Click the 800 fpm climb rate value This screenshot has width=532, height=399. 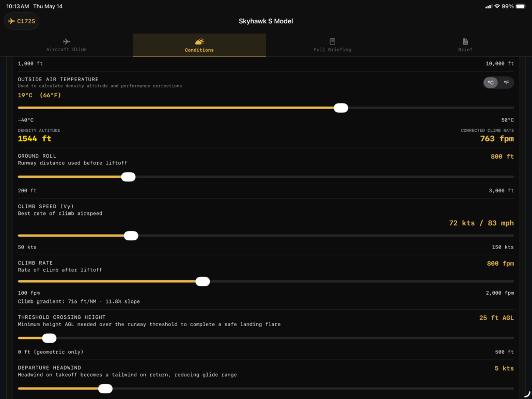tap(500, 264)
